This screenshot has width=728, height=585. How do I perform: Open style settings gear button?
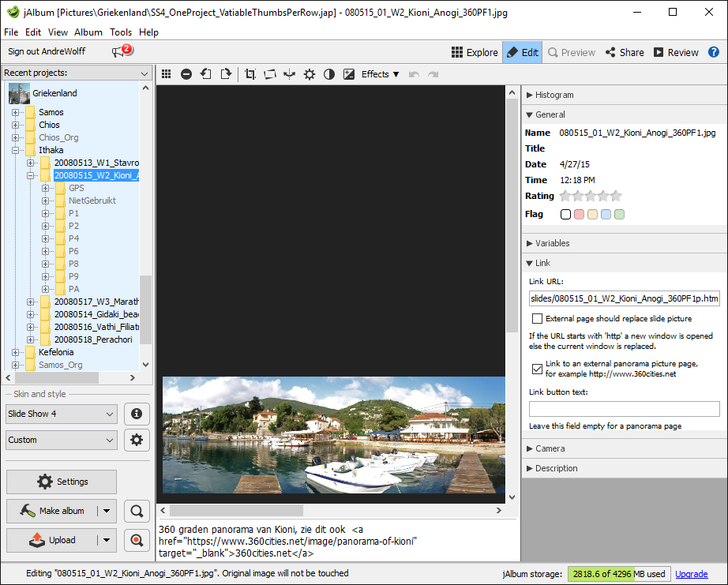137,440
